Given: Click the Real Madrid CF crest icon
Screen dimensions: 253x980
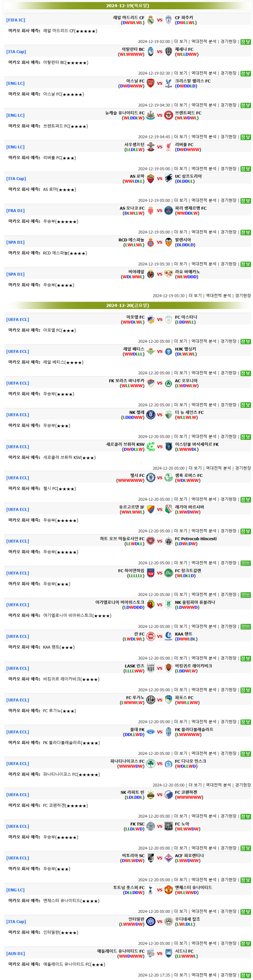Looking at the screenshot, I should pos(151,20).
